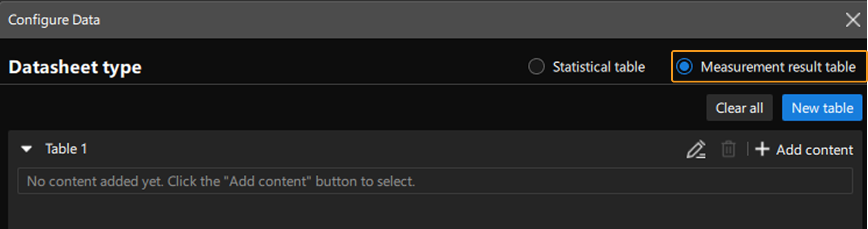Select the Statistical table radio circle
Image resolution: width=868 pixels, height=229 pixels.
(536, 67)
